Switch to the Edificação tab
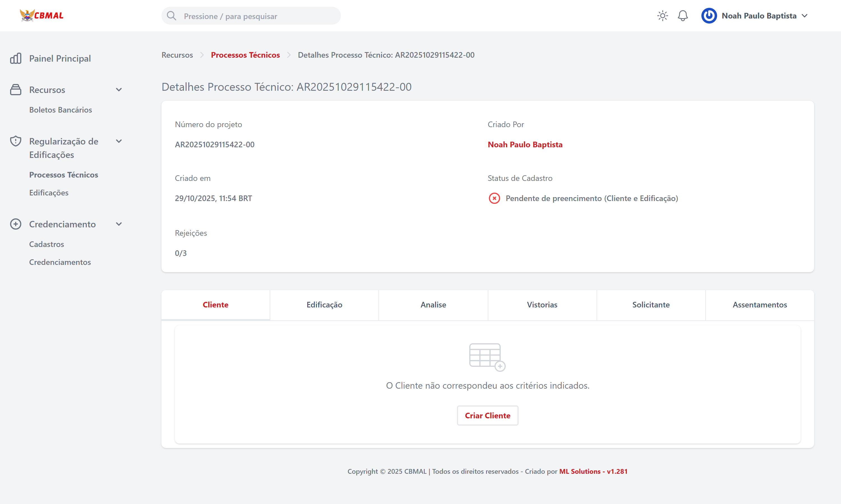The height and width of the screenshot is (504, 841). pyautogui.click(x=324, y=305)
